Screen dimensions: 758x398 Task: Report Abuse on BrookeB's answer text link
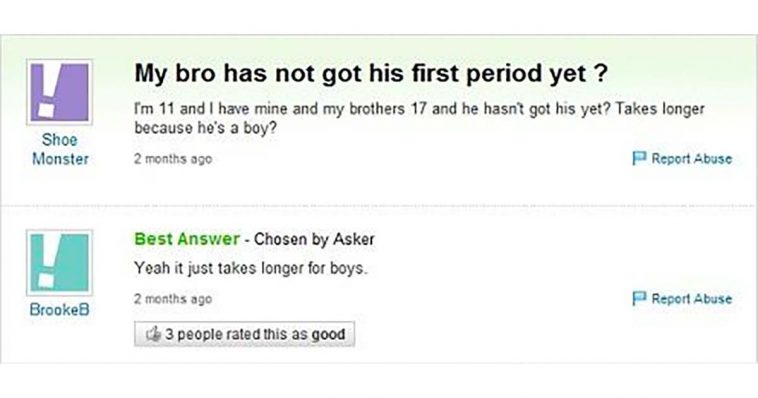pos(691,298)
